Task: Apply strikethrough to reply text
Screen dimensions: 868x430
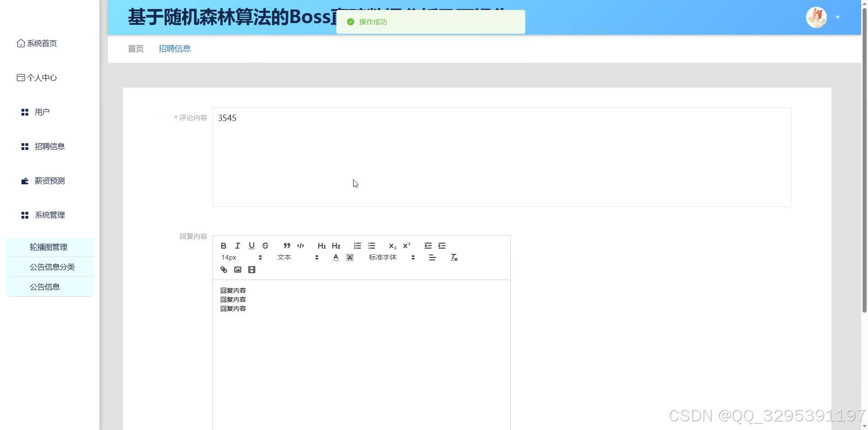Action: tap(265, 246)
